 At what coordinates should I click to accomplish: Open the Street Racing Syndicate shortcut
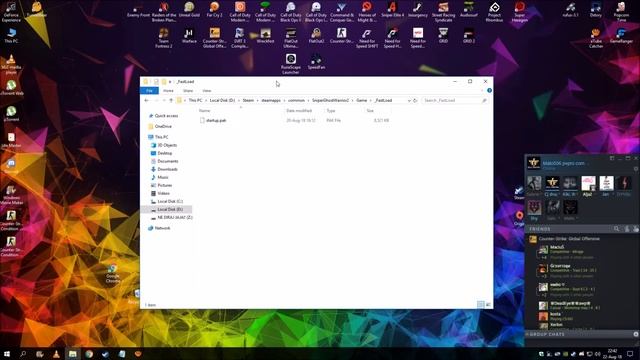pyautogui.click(x=443, y=12)
